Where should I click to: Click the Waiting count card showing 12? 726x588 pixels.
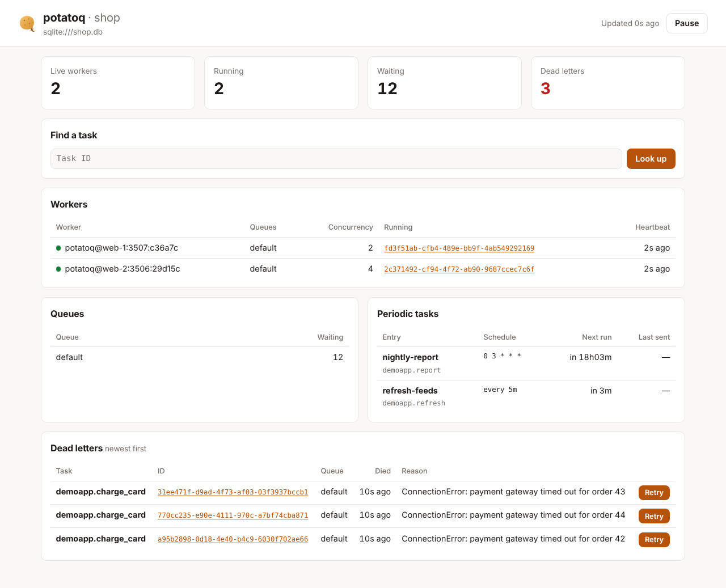point(445,83)
